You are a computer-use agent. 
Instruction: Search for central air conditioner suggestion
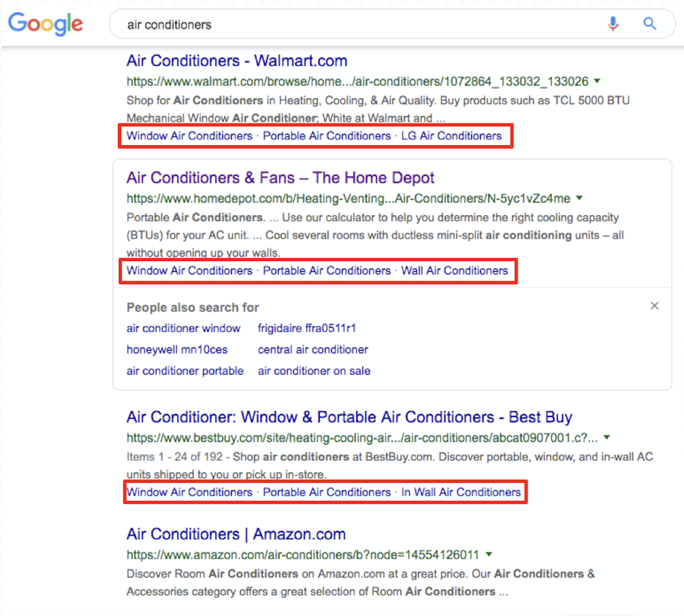313,350
